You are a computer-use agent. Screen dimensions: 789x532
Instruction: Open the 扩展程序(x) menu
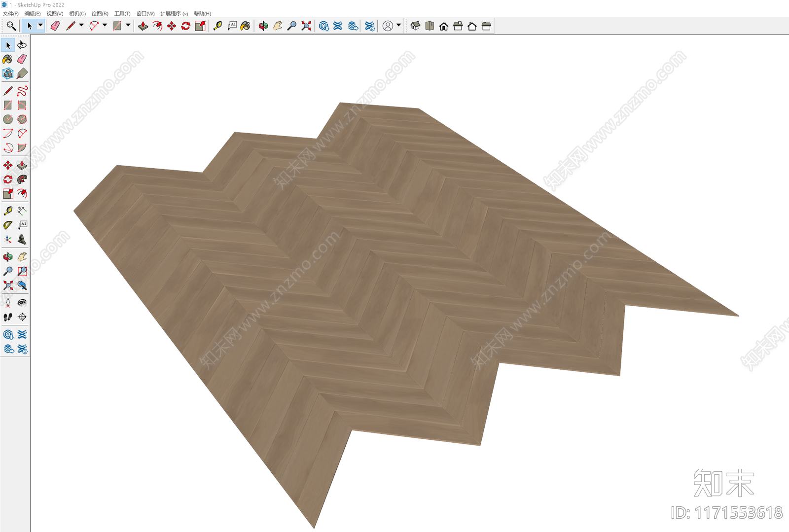point(174,13)
